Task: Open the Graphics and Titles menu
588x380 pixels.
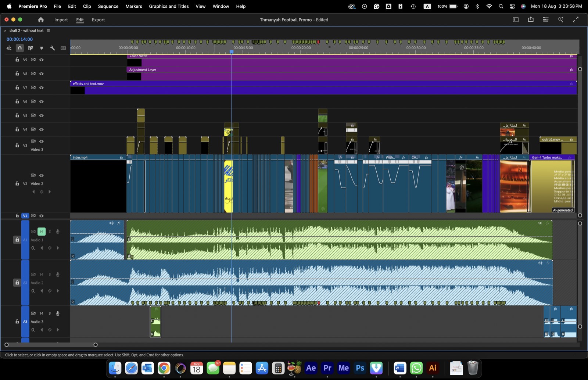Action: (169, 6)
